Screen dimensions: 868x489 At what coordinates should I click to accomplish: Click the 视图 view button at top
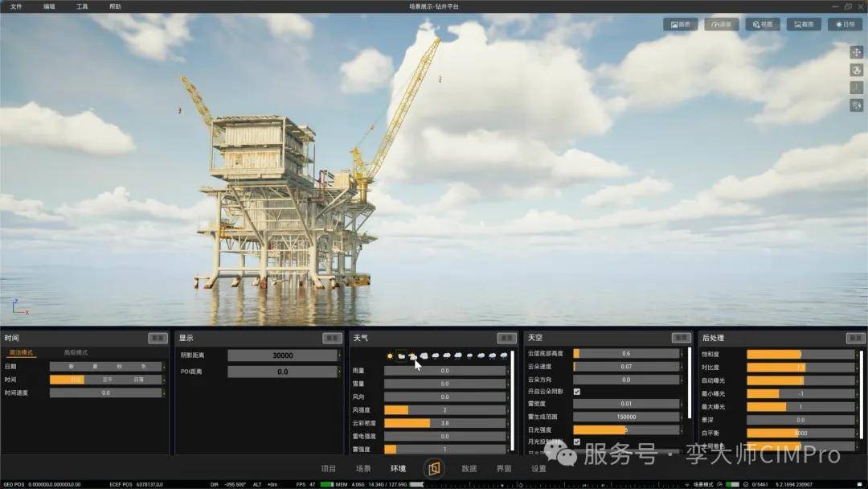(763, 24)
